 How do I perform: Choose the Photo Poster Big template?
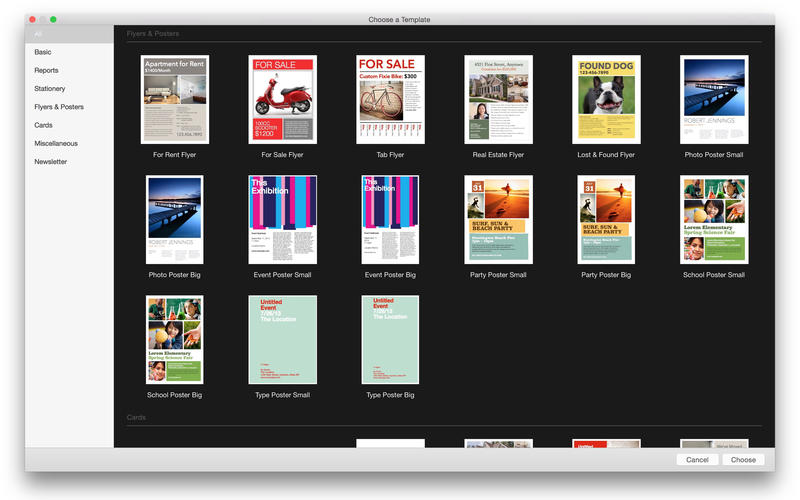pos(175,219)
